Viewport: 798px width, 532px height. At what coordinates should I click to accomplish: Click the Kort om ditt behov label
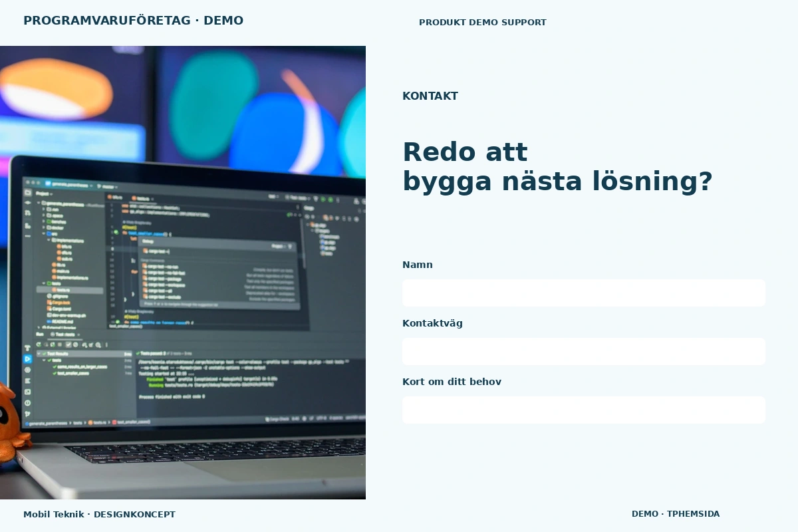tap(452, 382)
